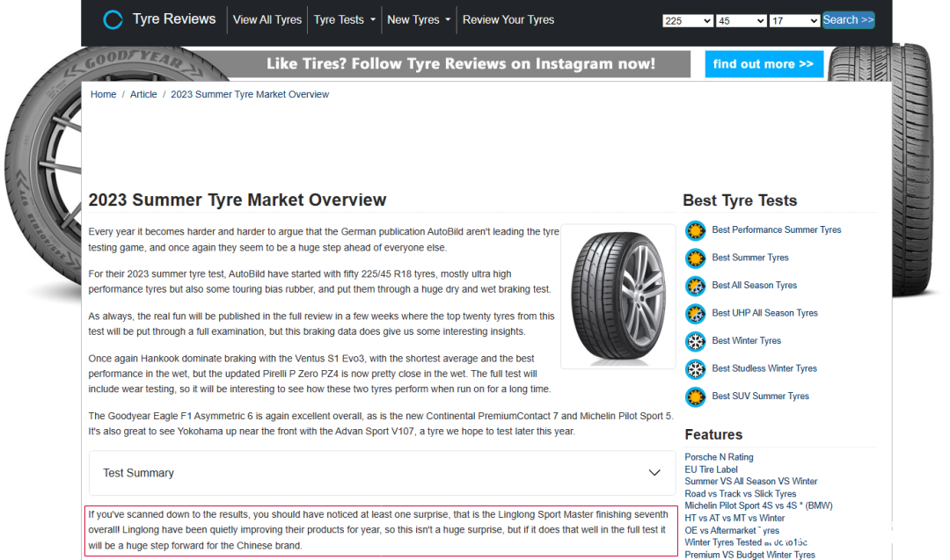
Task: Open OE vs Aftermarket Tyres link
Action: click(x=732, y=530)
